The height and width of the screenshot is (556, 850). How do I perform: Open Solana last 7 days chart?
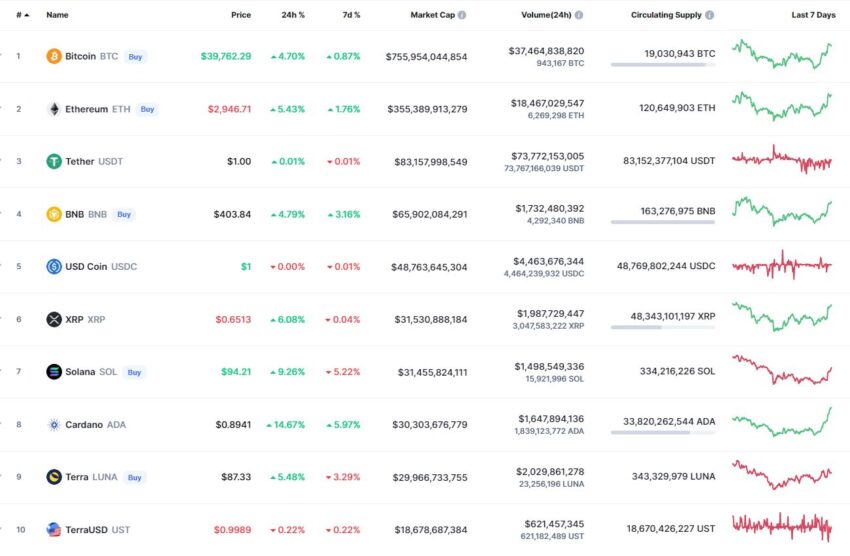click(x=782, y=370)
